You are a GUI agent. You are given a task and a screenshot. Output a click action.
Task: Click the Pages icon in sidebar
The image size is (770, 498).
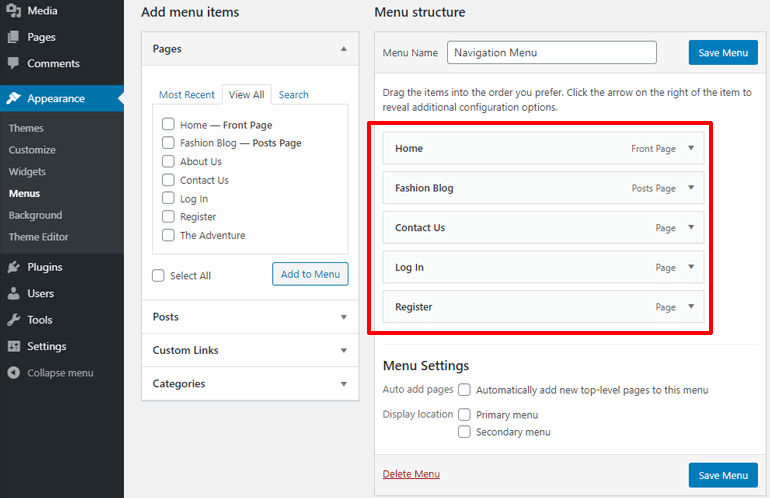(14, 37)
